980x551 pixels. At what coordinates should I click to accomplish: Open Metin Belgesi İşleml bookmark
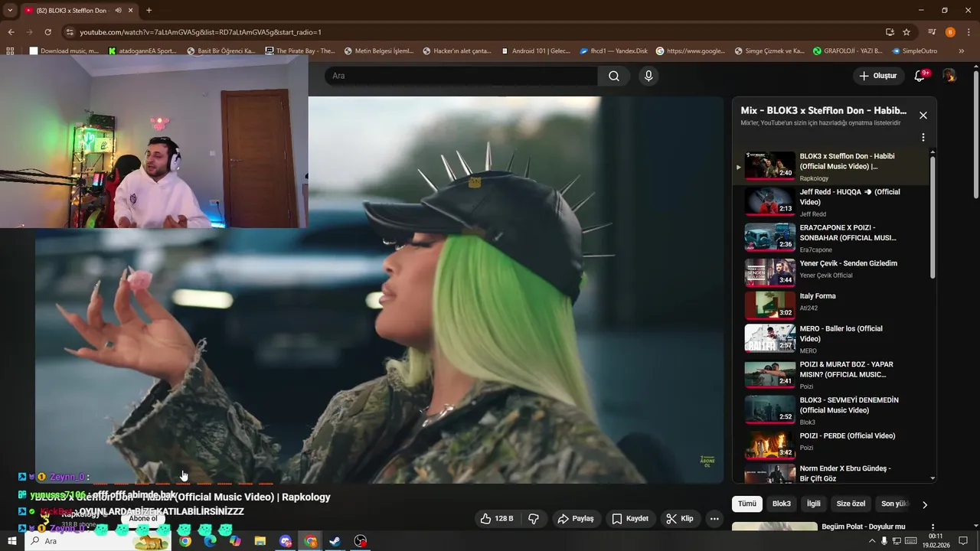tap(378, 51)
